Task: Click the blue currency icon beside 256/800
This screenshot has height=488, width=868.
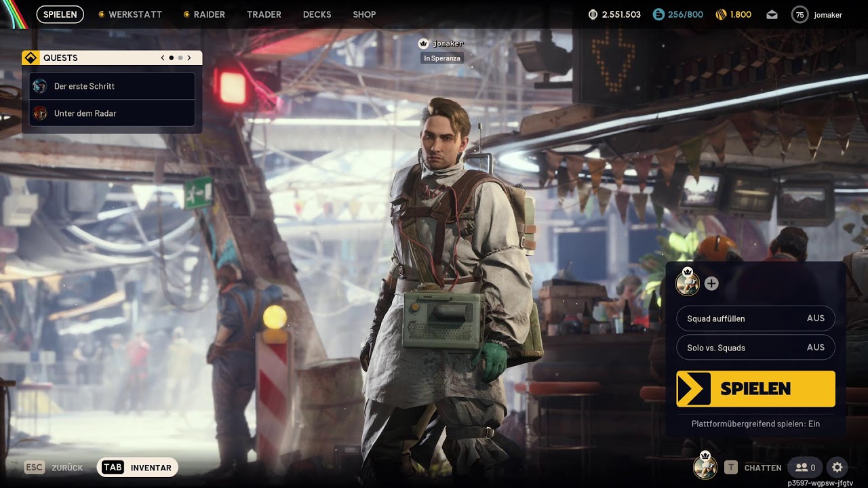Action: [x=658, y=14]
